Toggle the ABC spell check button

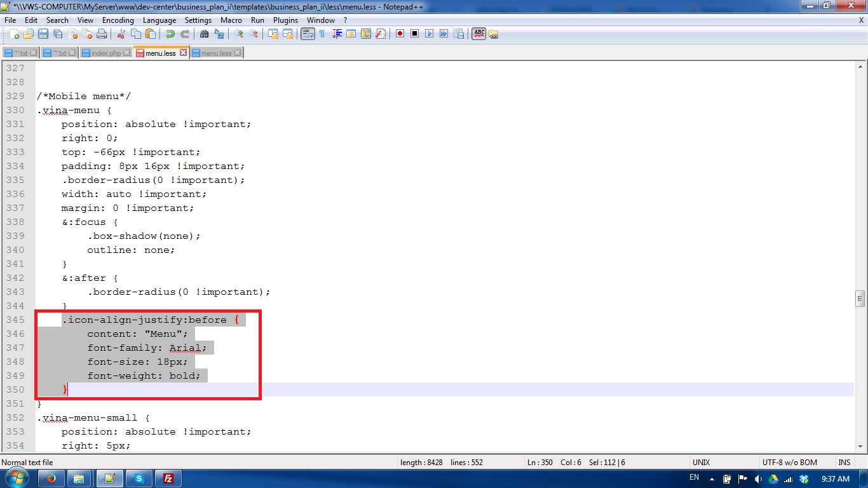[x=479, y=34]
